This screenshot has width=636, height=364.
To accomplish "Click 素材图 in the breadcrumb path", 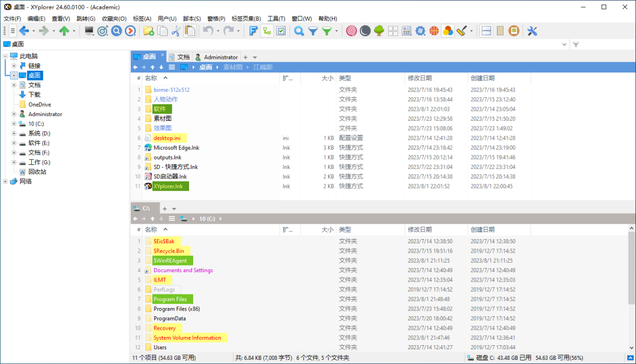I will tap(233, 67).
